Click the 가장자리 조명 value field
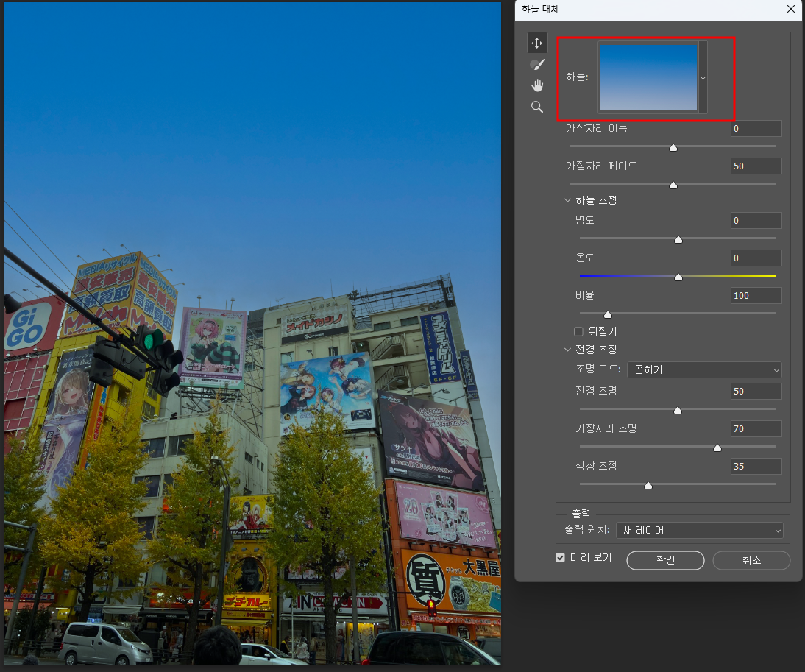Viewport: 805px width, 672px height. (x=756, y=428)
